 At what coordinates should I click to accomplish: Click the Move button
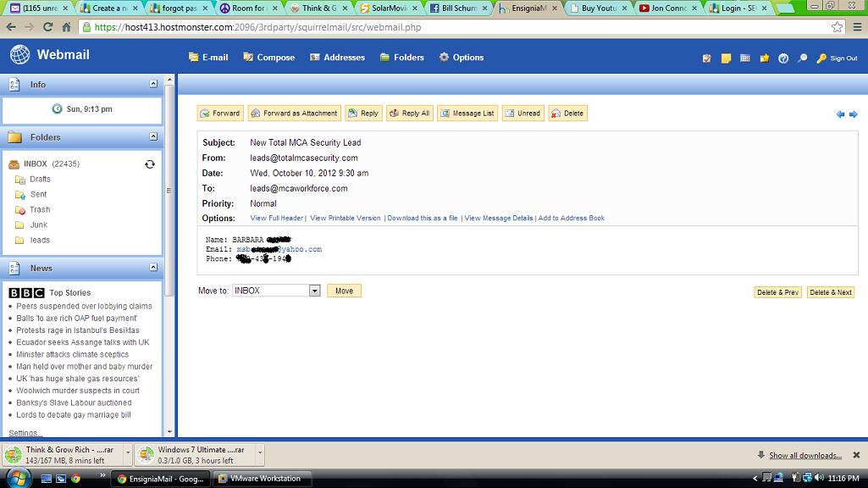click(x=344, y=291)
